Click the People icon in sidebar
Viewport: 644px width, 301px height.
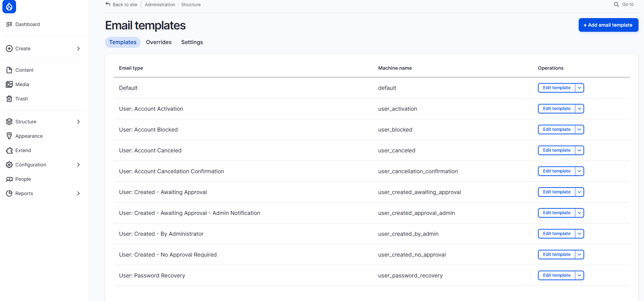click(x=9, y=179)
